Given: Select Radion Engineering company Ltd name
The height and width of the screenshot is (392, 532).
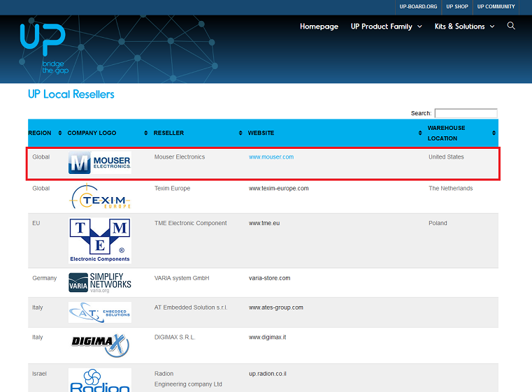Looking at the screenshot, I should 188,379.
